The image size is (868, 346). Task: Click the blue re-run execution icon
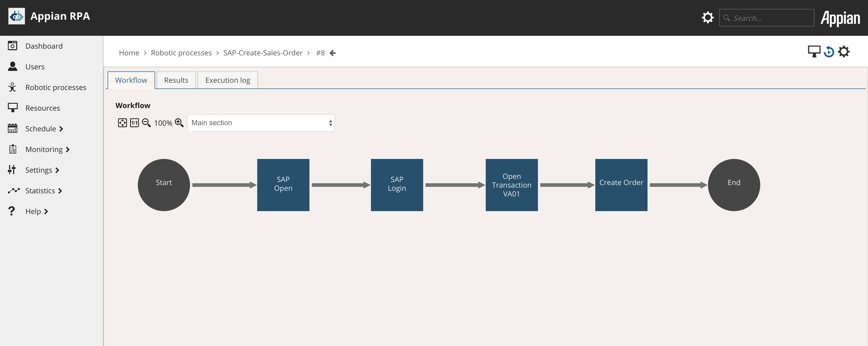click(x=829, y=52)
